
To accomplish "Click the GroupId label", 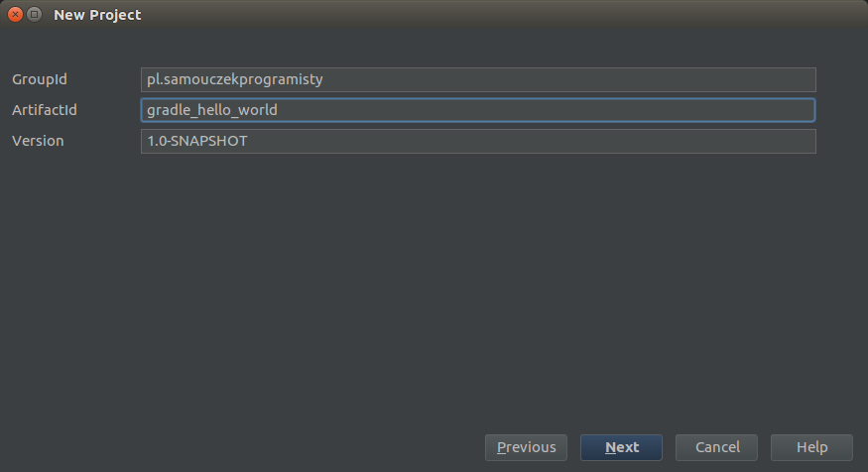I will tap(40, 79).
